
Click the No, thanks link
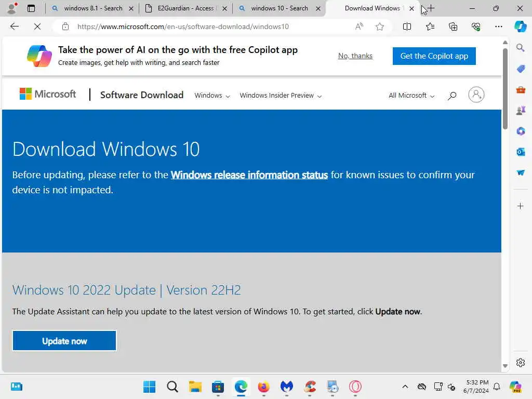coord(355,56)
